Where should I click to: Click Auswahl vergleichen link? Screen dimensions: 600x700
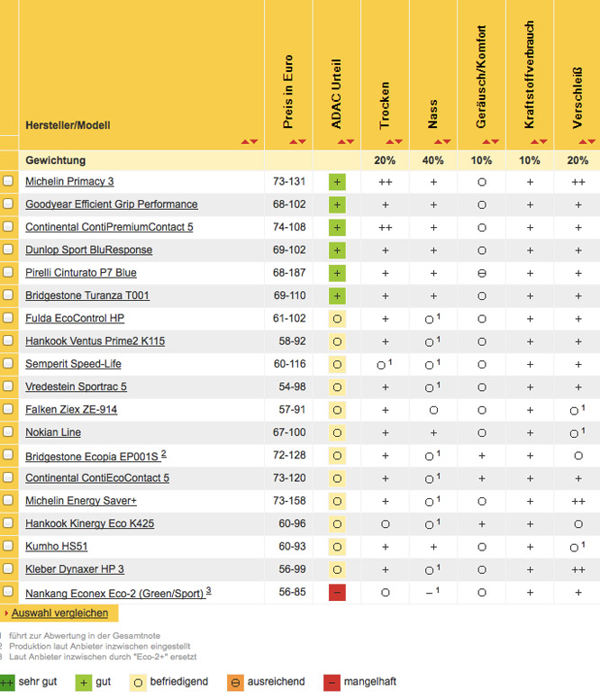(59, 613)
